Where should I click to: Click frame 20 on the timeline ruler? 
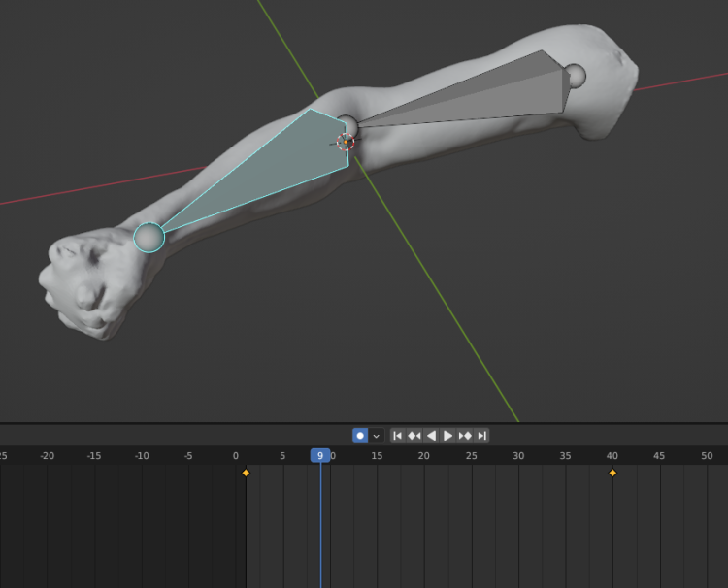[x=424, y=456]
